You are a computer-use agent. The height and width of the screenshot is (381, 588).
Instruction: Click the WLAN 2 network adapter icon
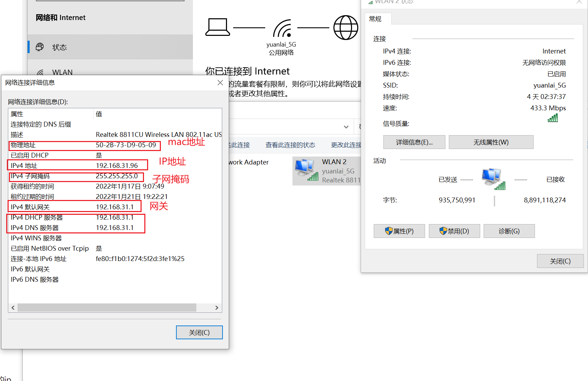[x=306, y=170]
